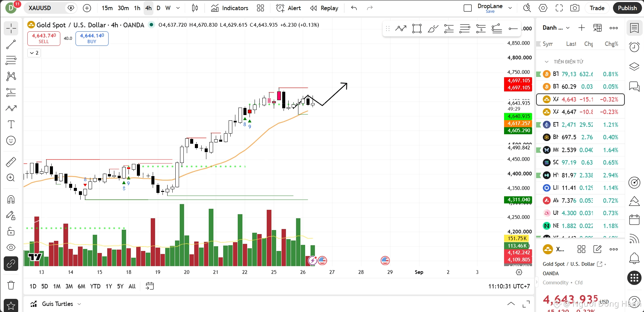Select the 4h timeframe
Image resolution: width=644 pixels, height=312 pixels.
pos(148,8)
